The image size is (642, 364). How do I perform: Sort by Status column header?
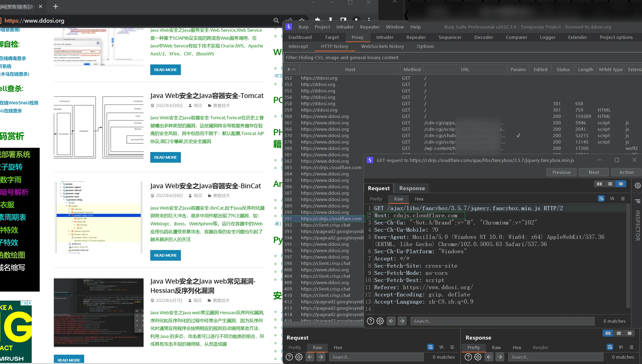tap(563, 69)
